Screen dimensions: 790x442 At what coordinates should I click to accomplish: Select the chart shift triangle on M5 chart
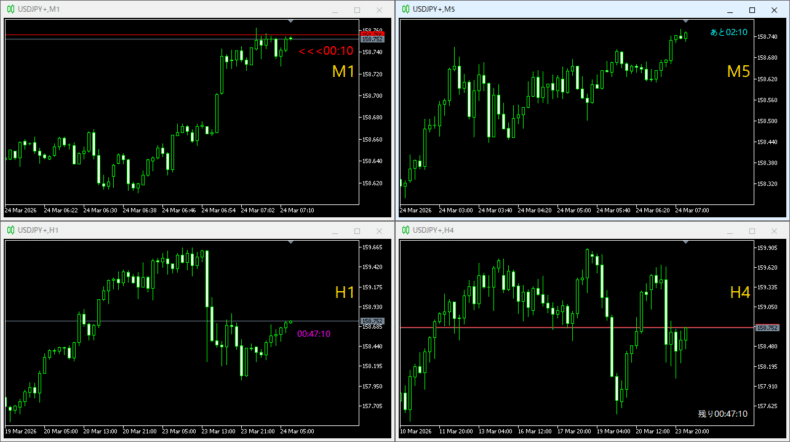tap(685, 21)
